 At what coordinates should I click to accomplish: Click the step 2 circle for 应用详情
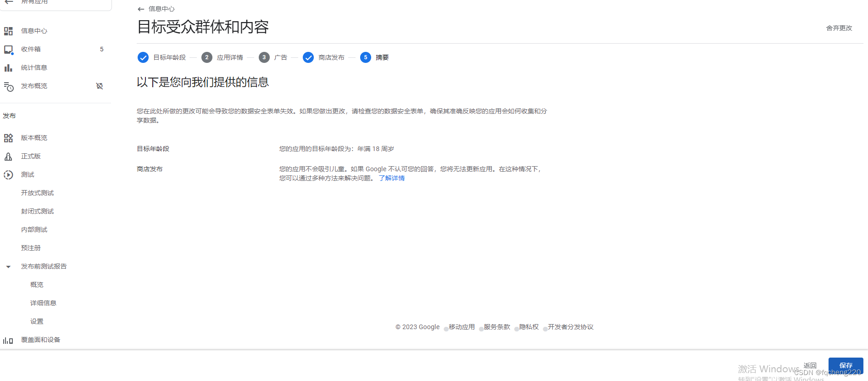pos(207,57)
